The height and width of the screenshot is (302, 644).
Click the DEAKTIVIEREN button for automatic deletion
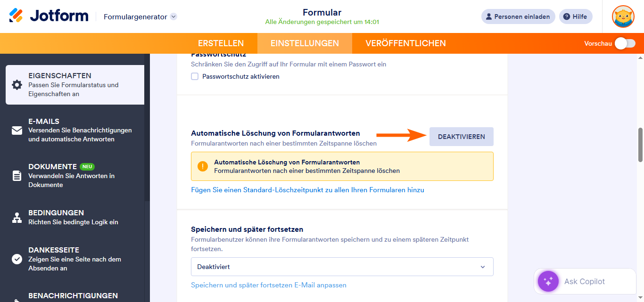point(461,136)
